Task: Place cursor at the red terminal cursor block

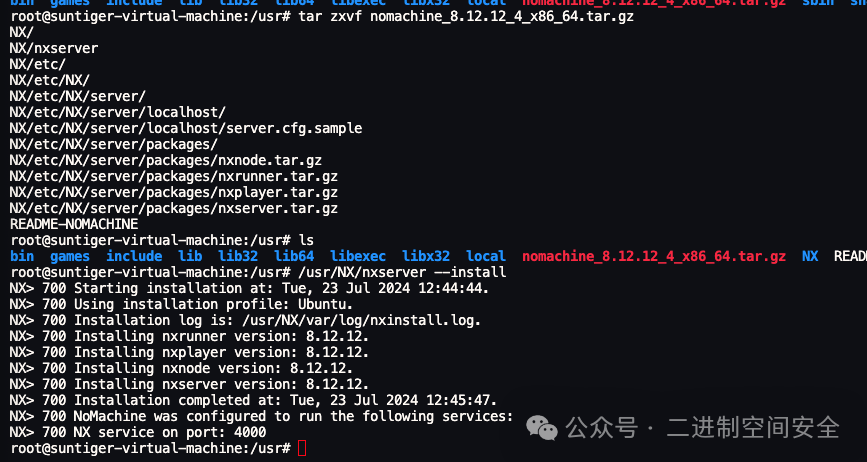Action: [302, 448]
